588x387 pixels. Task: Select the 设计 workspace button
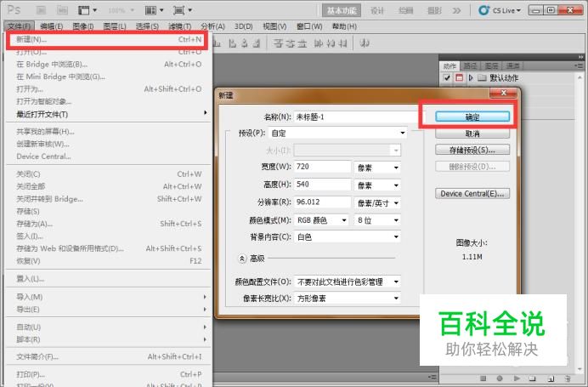click(x=377, y=10)
